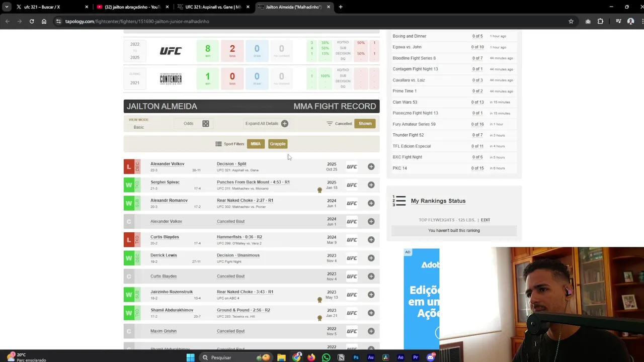Expand the Alexander Volkov 2025 fight details
This screenshot has height=362, width=644.
click(371, 166)
